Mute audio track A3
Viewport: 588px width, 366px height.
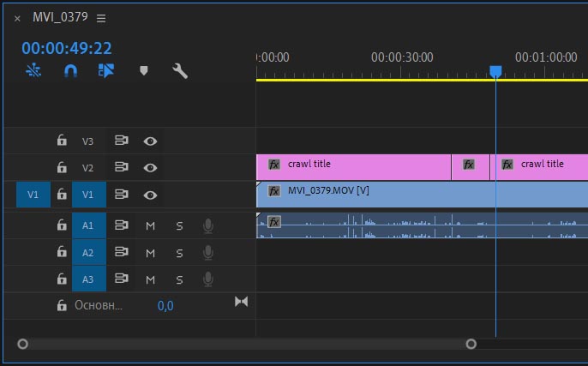pyautogui.click(x=150, y=279)
